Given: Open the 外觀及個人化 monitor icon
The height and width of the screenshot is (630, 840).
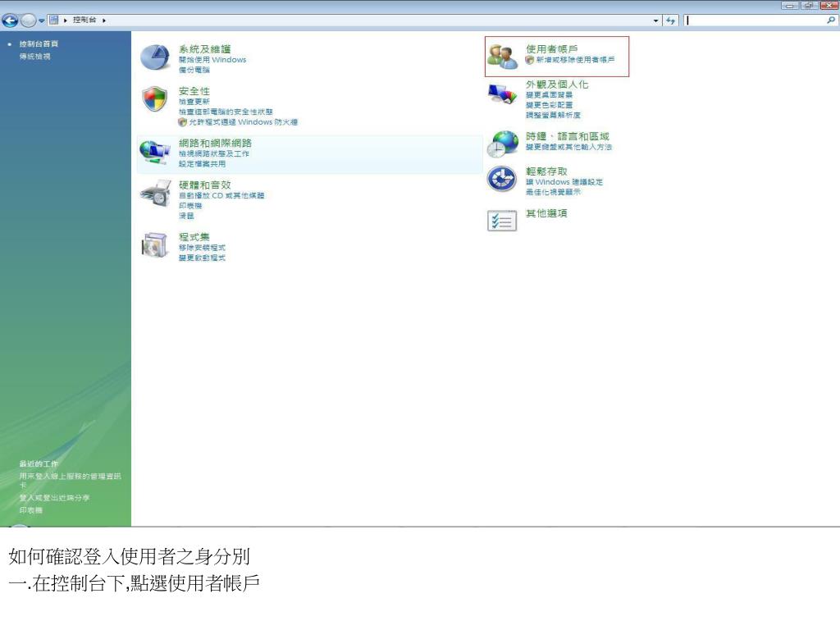Looking at the screenshot, I should click(x=502, y=95).
